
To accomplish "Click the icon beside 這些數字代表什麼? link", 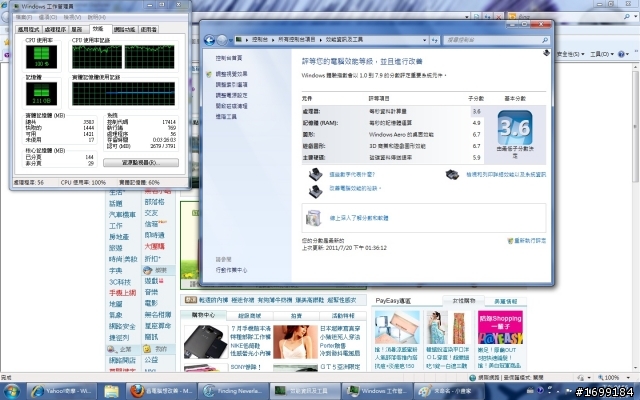I will point(316,174).
